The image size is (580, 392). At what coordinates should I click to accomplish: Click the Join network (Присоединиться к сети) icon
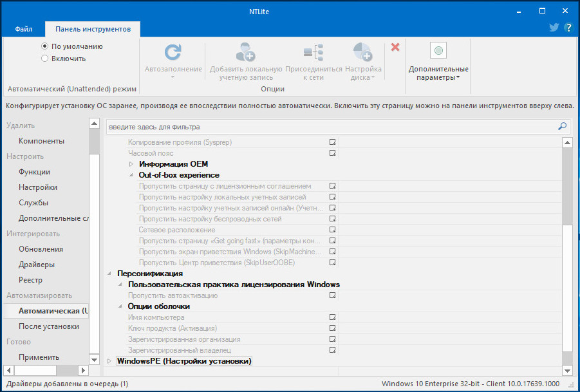click(x=313, y=52)
